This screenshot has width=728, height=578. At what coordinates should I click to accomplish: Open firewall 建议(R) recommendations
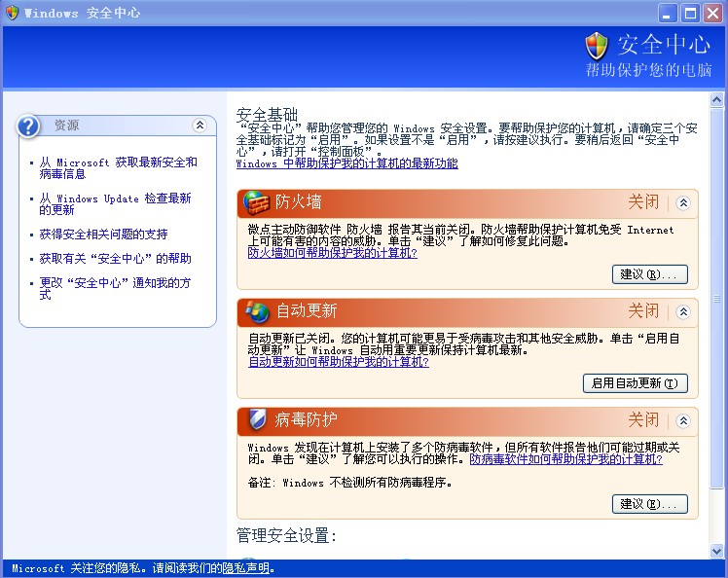click(x=650, y=274)
